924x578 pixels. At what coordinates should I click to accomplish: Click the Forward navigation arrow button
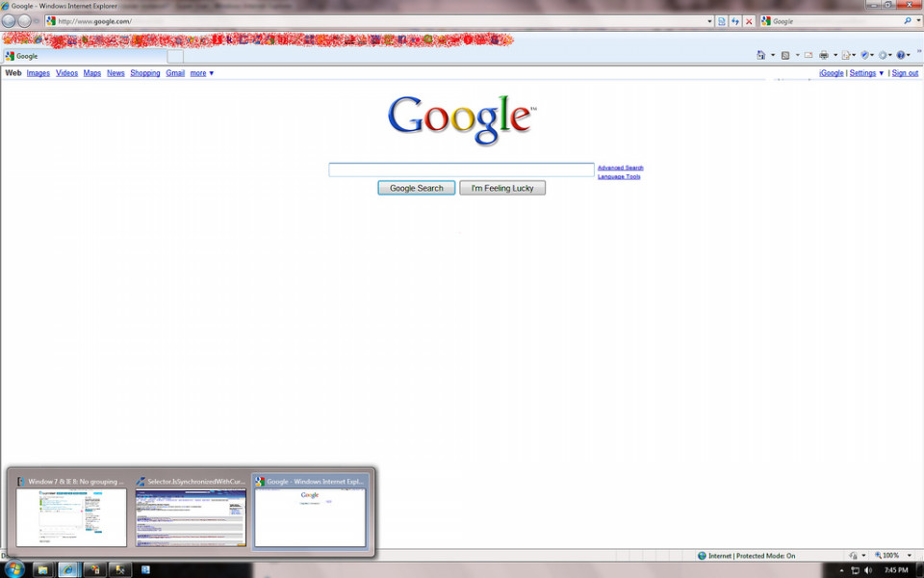pos(24,21)
